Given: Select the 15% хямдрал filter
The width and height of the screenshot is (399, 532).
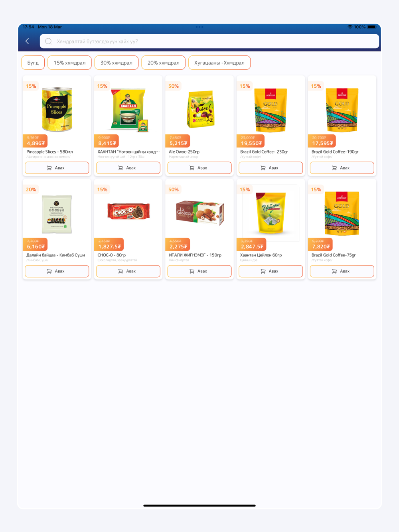Looking at the screenshot, I should [x=69, y=63].
